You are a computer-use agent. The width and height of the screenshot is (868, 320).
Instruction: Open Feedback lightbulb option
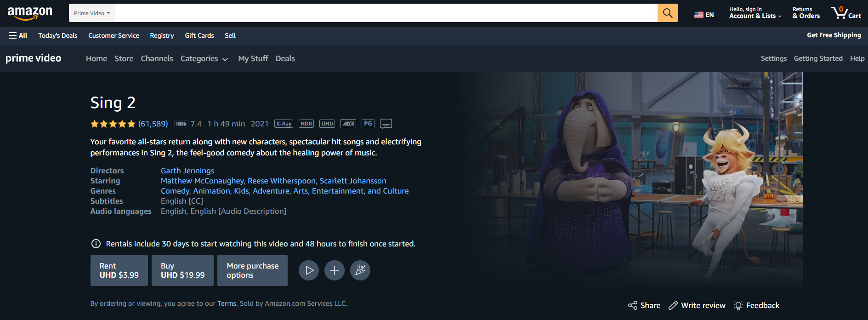(738, 305)
